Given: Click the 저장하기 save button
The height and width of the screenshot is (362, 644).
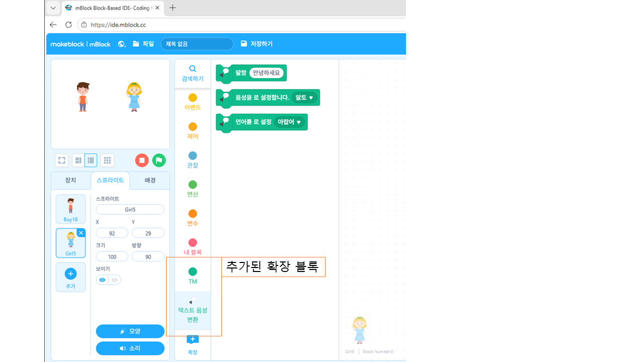Looking at the screenshot, I should (257, 44).
